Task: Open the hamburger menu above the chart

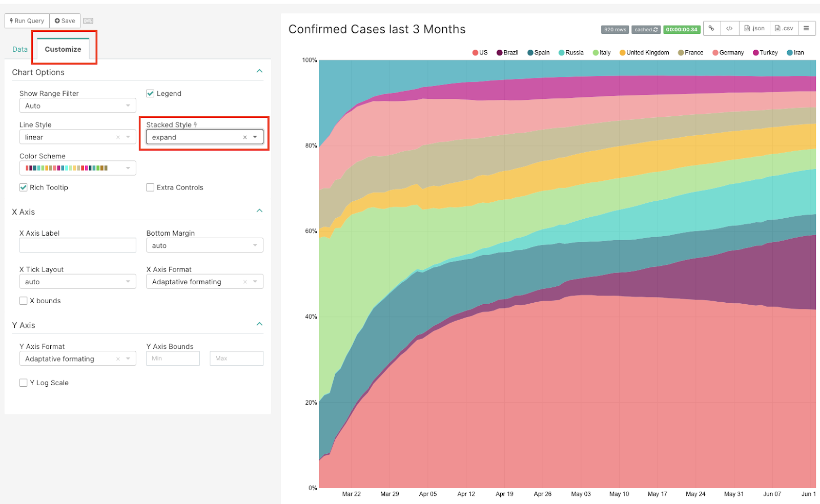Action: tap(806, 29)
